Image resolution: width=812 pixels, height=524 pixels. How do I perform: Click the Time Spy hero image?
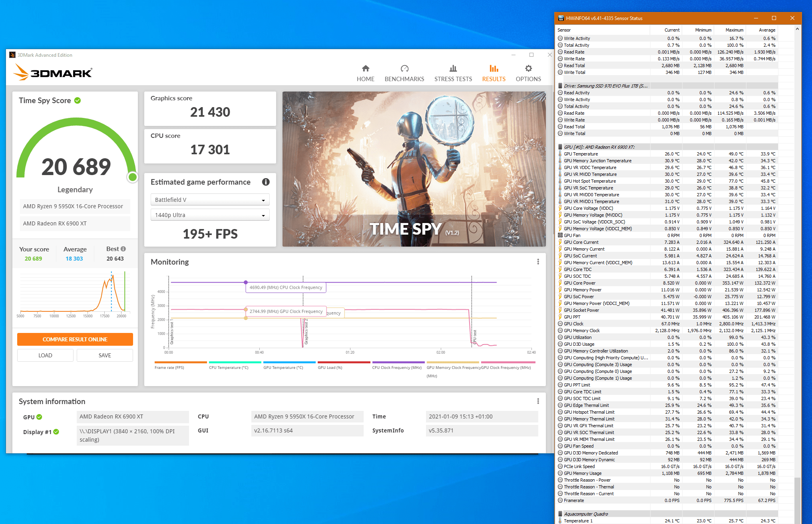(x=414, y=169)
